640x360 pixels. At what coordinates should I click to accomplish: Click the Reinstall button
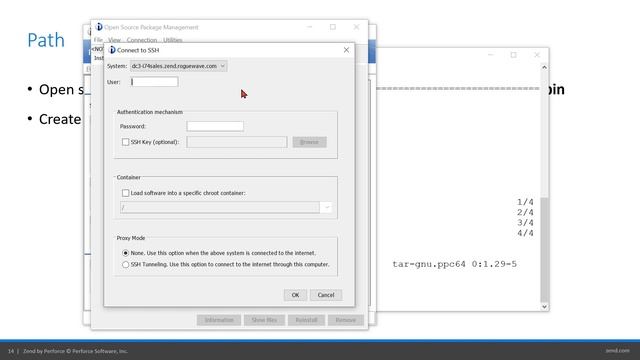[x=306, y=320]
